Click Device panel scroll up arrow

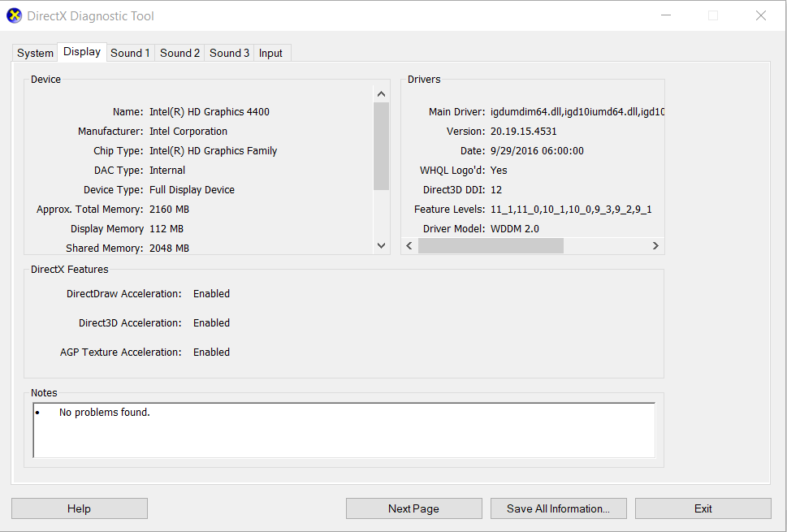coord(381,94)
